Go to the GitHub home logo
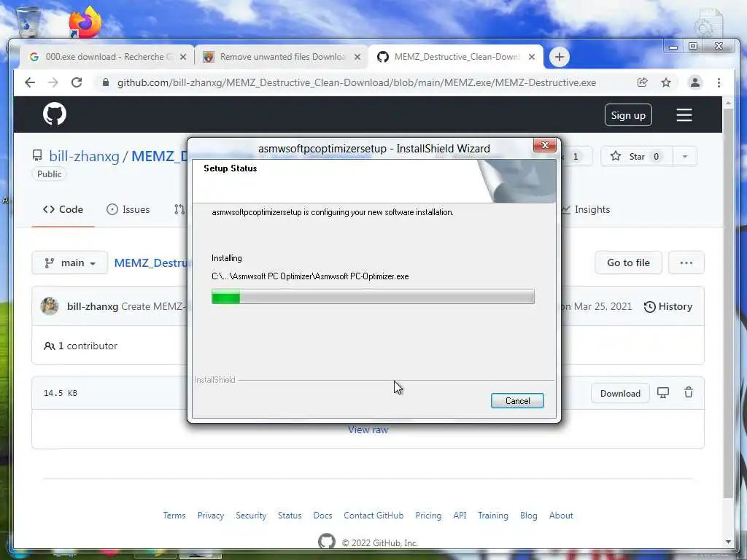747x560 pixels. (x=55, y=114)
